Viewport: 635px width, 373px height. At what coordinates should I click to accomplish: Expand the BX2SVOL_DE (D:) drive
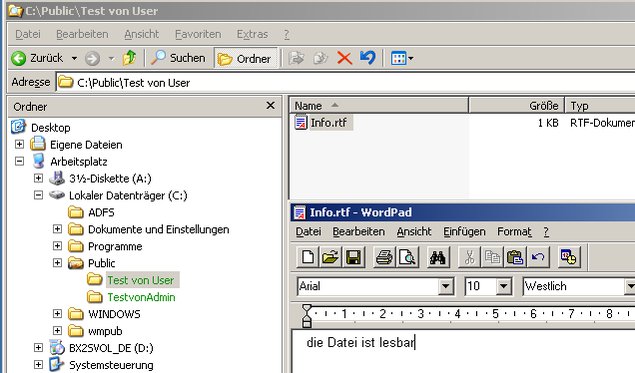point(38,347)
